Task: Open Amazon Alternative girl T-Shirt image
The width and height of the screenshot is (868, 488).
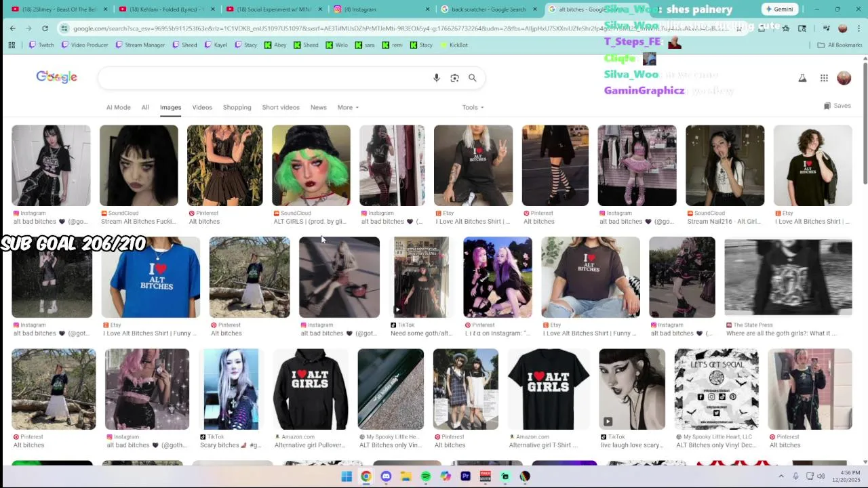Action: [549, 389]
